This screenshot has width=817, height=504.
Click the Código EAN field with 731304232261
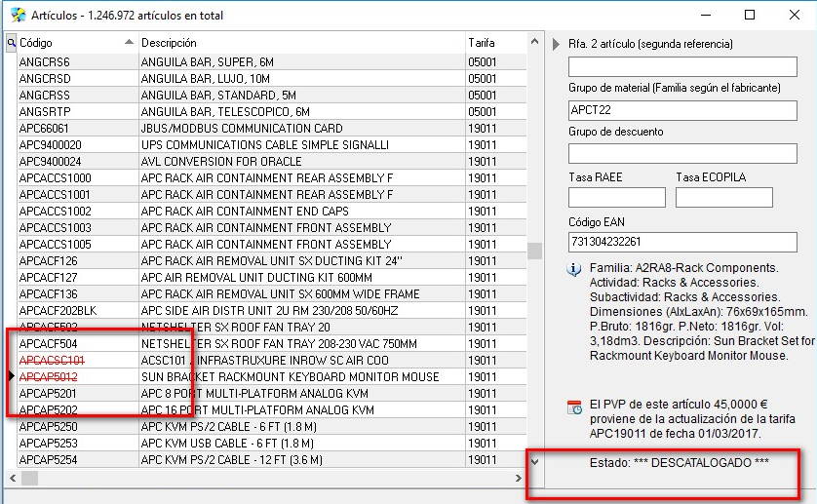682,243
